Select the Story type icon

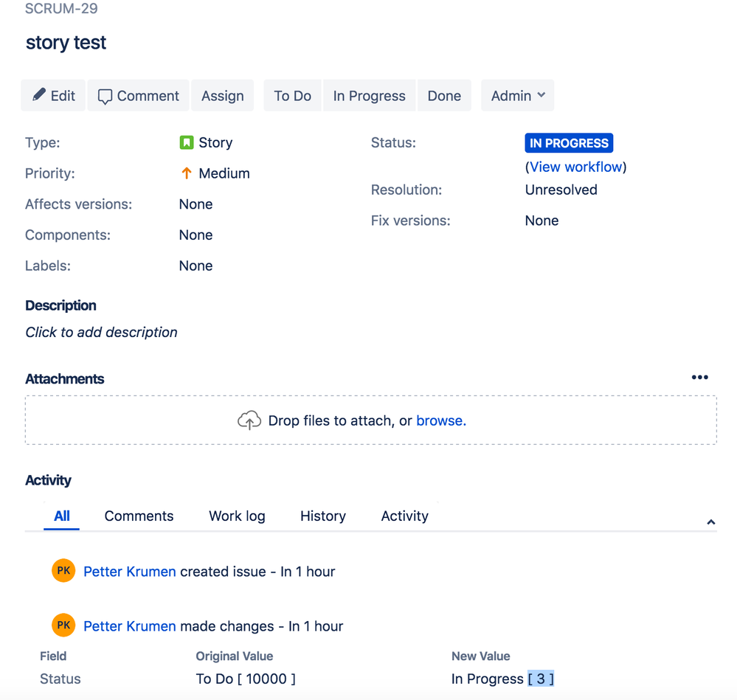(186, 142)
